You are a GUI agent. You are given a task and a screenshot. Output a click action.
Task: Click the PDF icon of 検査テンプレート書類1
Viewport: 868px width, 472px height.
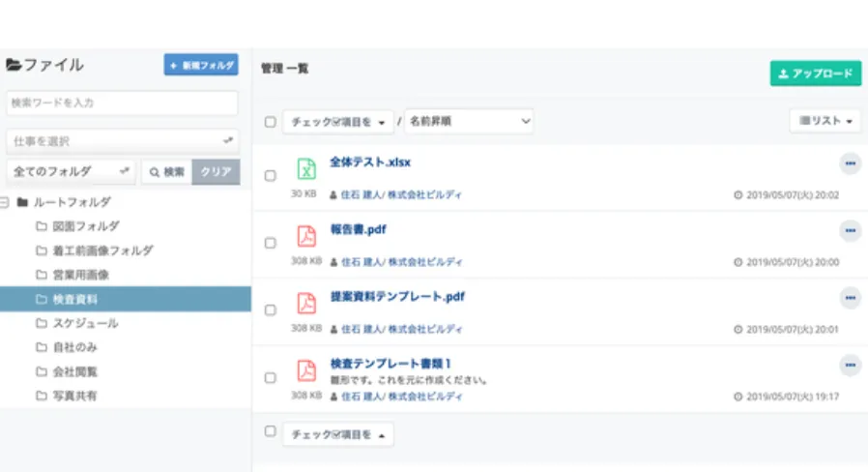click(306, 370)
